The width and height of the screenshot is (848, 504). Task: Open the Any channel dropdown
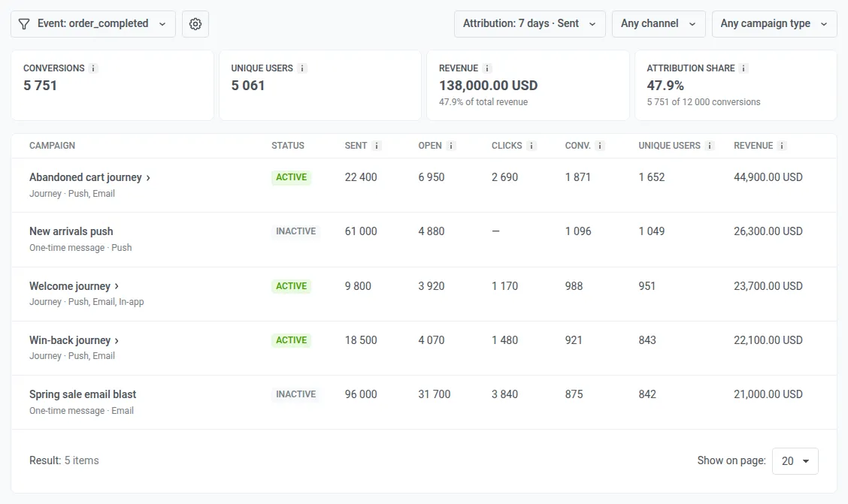pyautogui.click(x=658, y=24)
